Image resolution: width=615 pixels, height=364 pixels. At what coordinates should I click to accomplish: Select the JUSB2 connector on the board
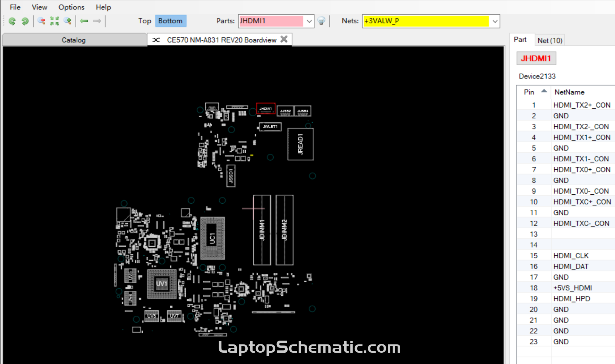285,111
